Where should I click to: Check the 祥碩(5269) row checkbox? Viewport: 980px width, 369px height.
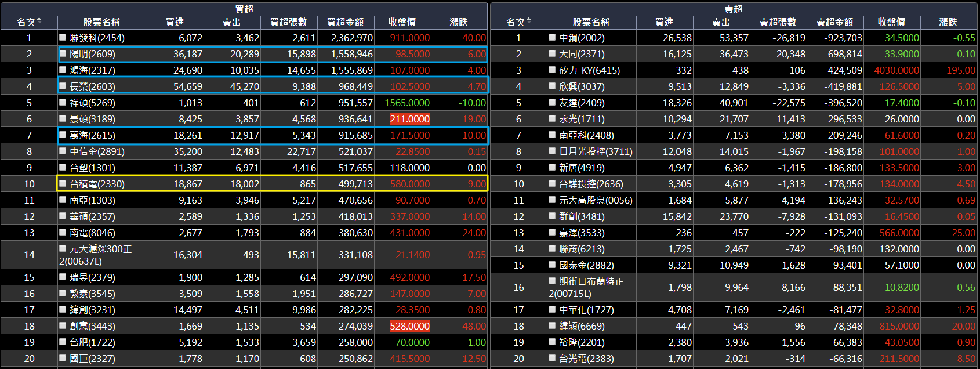click(63, 102)
